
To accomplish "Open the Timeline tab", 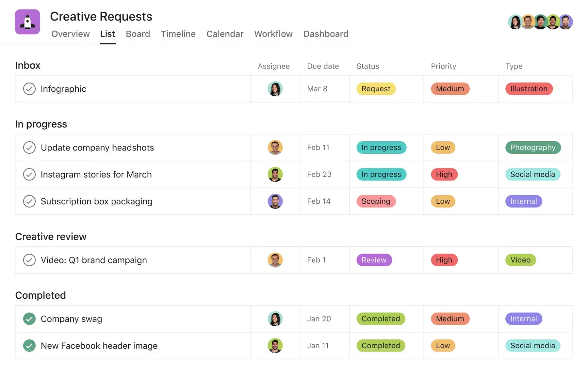I will 178,34.
